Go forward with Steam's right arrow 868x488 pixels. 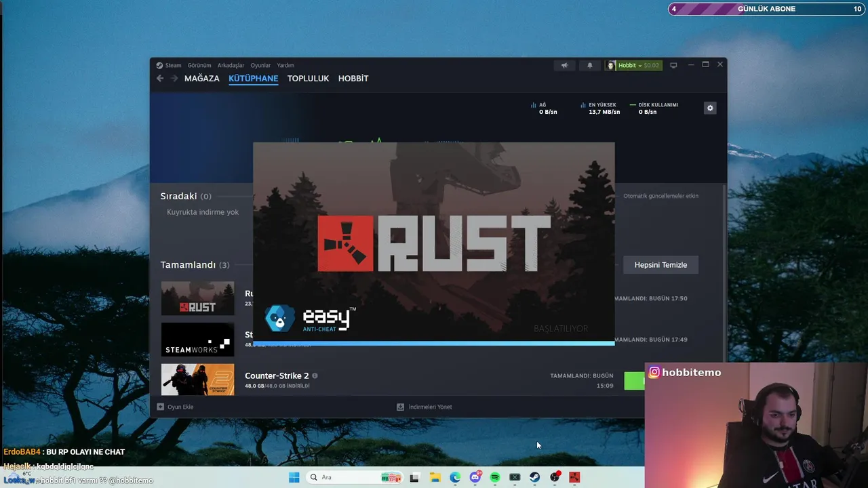click(174, 79)
